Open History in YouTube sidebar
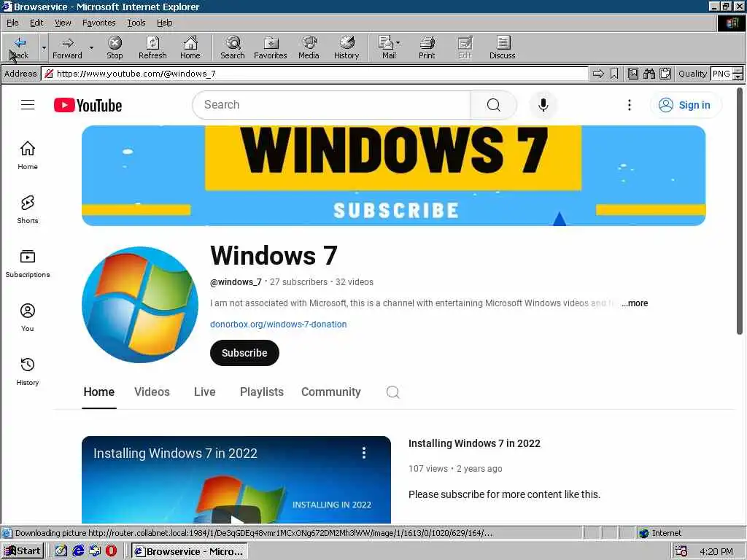This screenshot has width=747, height=560. click(28, 371)
